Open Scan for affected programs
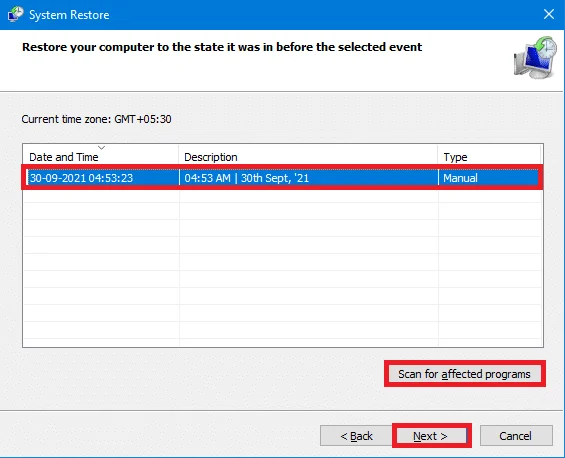The height and width of the screenshot is (458, 565). 464,374
